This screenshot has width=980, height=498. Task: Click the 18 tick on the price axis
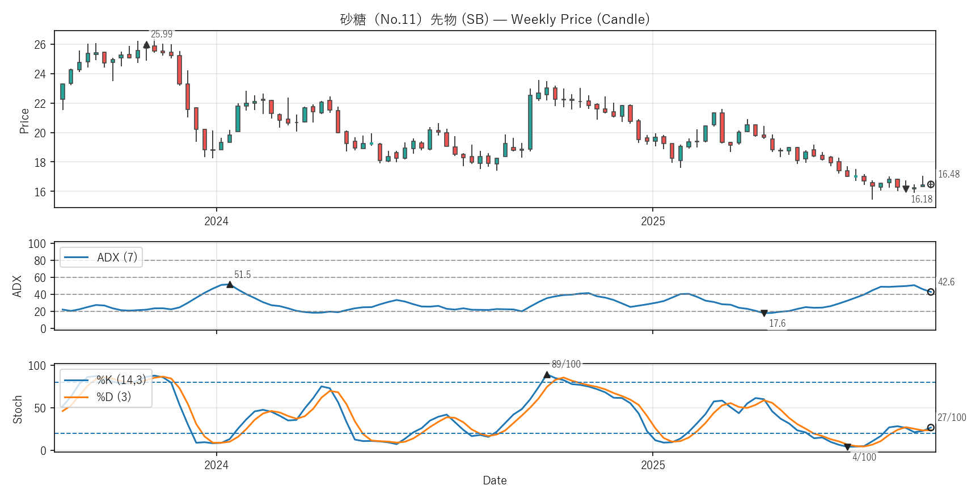click(40, 163)
